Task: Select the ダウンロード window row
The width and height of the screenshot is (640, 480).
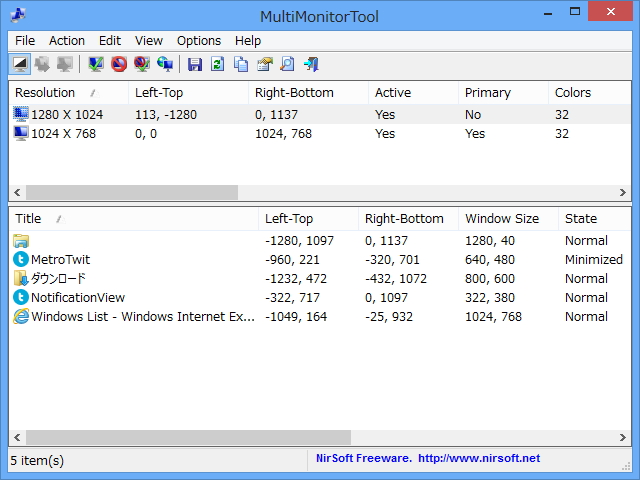Action: pyautogui.click(x=320, y=278)
